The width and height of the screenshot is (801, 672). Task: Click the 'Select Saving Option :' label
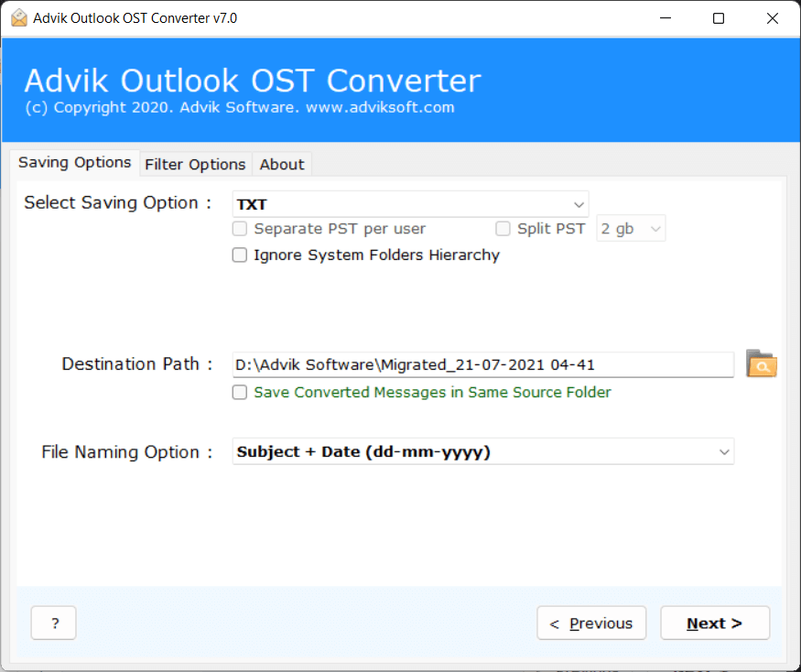point(118,203)
